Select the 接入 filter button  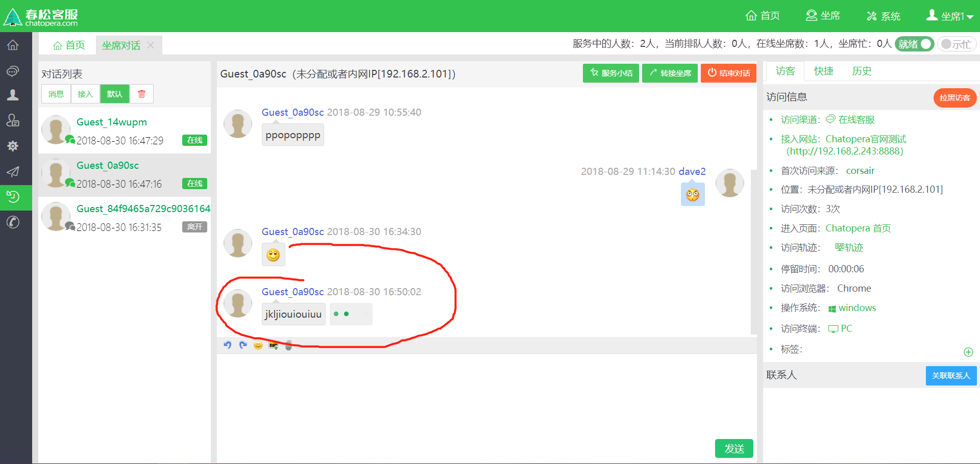[85, 94]
